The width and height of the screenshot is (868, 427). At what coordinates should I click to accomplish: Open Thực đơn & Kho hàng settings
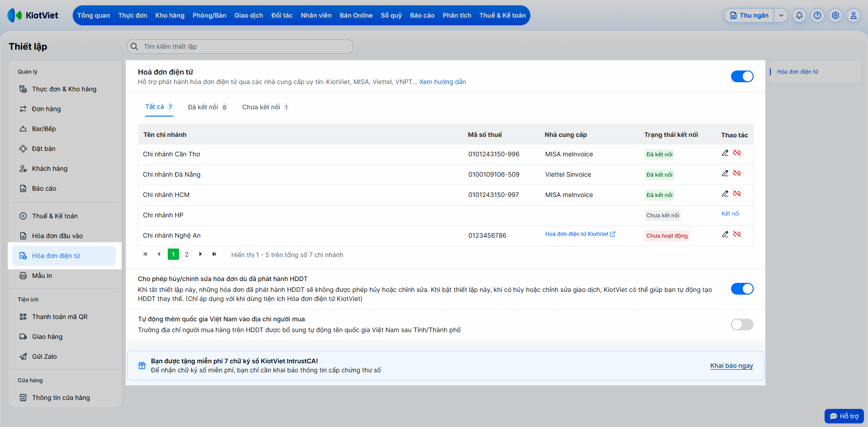click(64, 89)
